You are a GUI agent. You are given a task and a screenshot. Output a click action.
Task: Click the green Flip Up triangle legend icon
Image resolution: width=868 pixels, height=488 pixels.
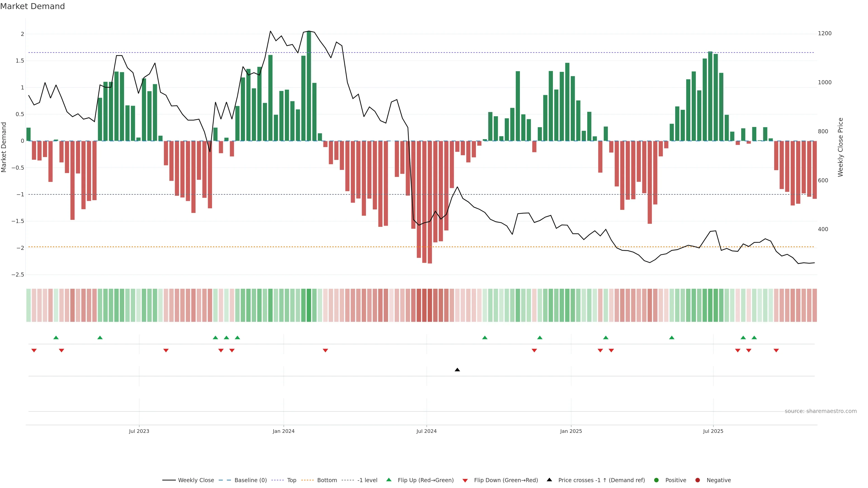[x=389, y=480]
